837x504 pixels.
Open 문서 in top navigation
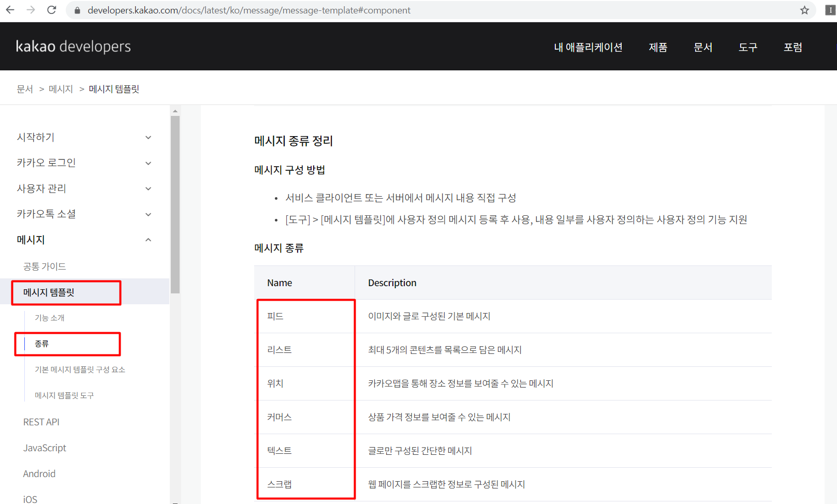(703, 47)
